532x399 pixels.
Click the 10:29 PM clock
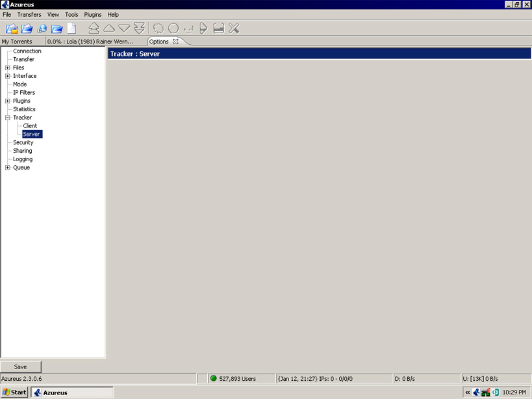514,393
